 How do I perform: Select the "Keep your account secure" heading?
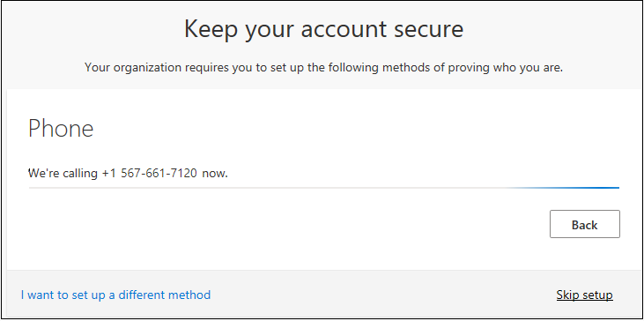pos(323,29)
